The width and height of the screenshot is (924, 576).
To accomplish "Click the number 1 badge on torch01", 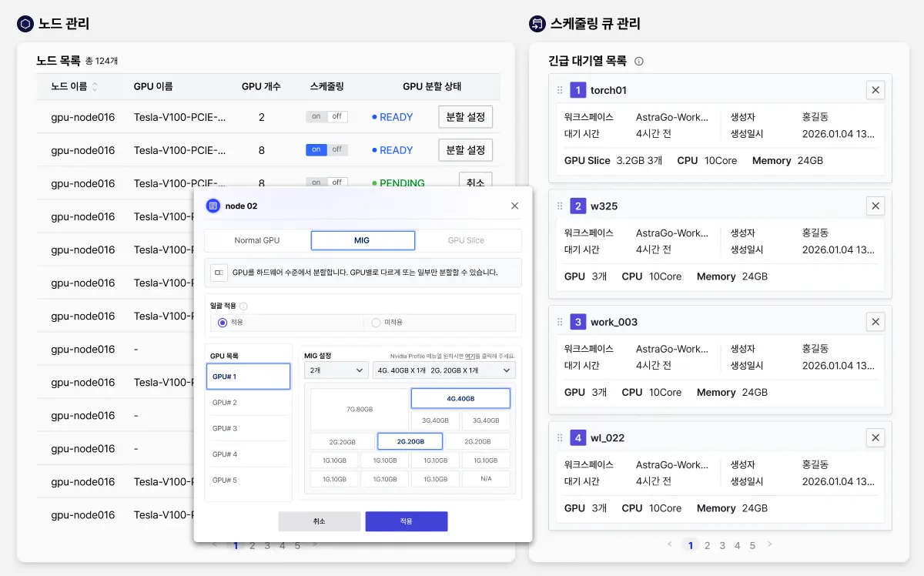I will point(578,90).
